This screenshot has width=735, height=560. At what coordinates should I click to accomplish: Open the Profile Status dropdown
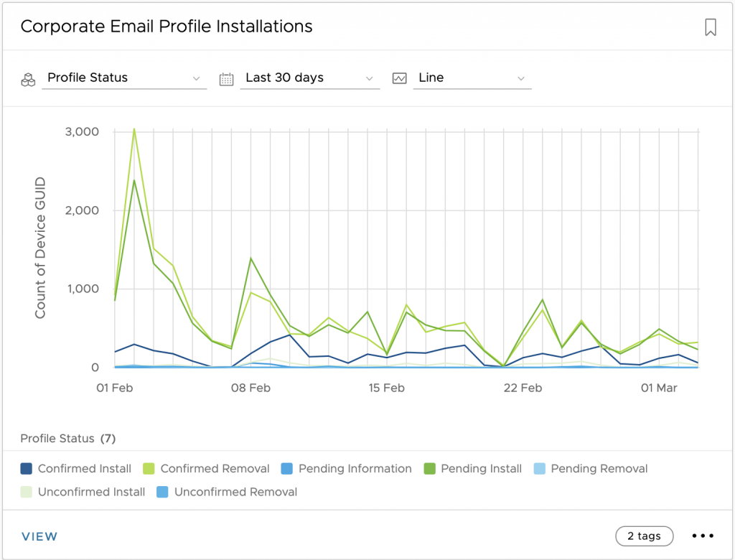pos(124,78)
